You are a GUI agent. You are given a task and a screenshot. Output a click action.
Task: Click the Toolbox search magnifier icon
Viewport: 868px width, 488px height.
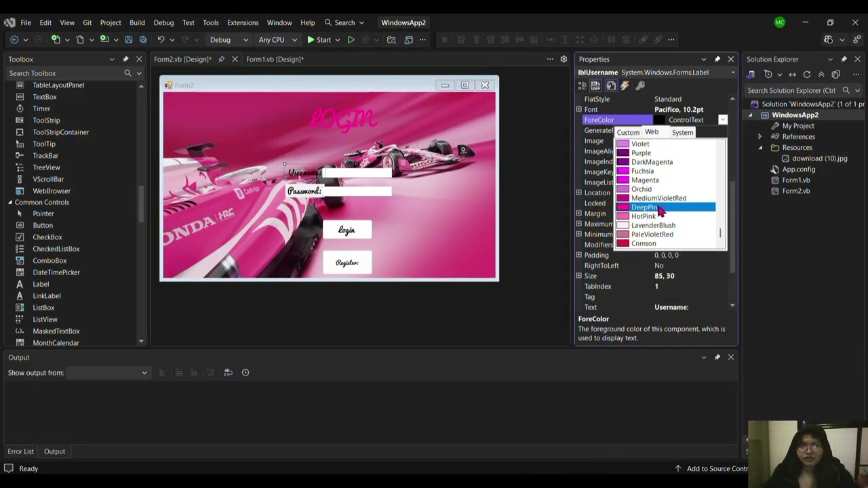(127, 73)
